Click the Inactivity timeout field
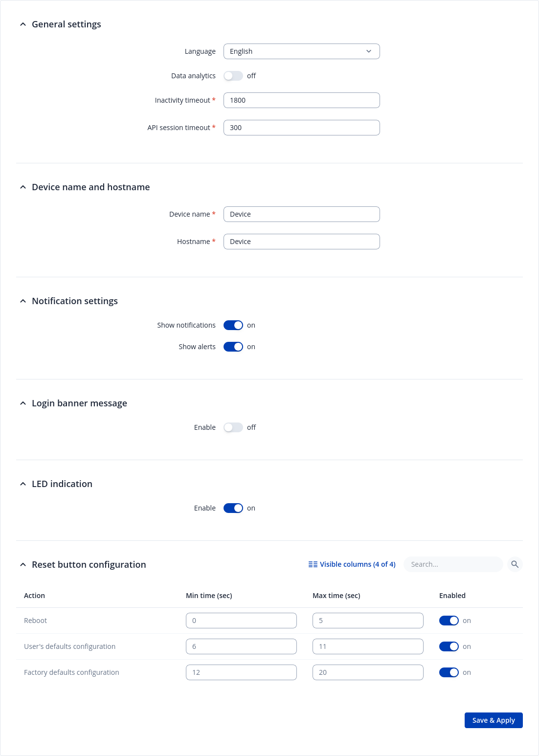The height and width of the screenshot is (756, 539). pyautogui.click(x=301, y=100)
